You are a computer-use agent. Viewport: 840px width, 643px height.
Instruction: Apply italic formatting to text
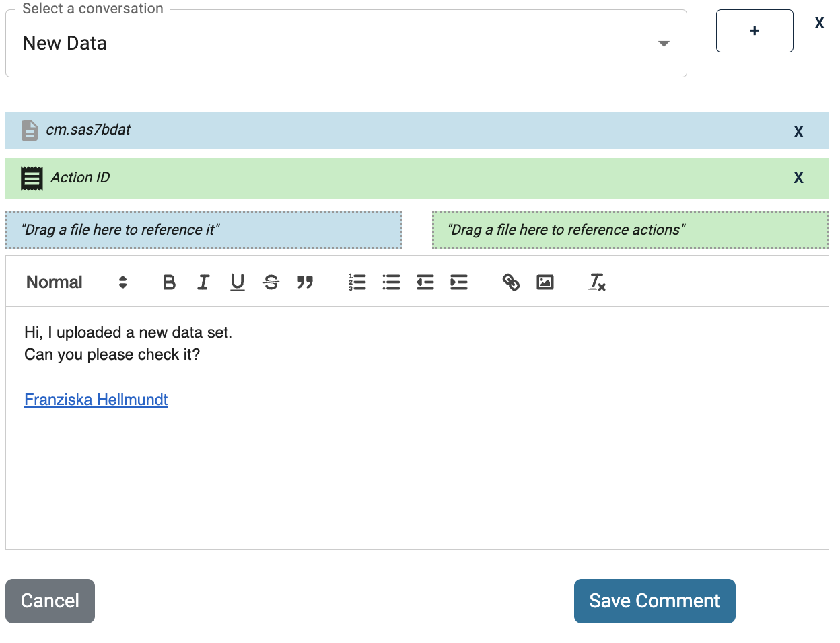(x=203, y=282)
